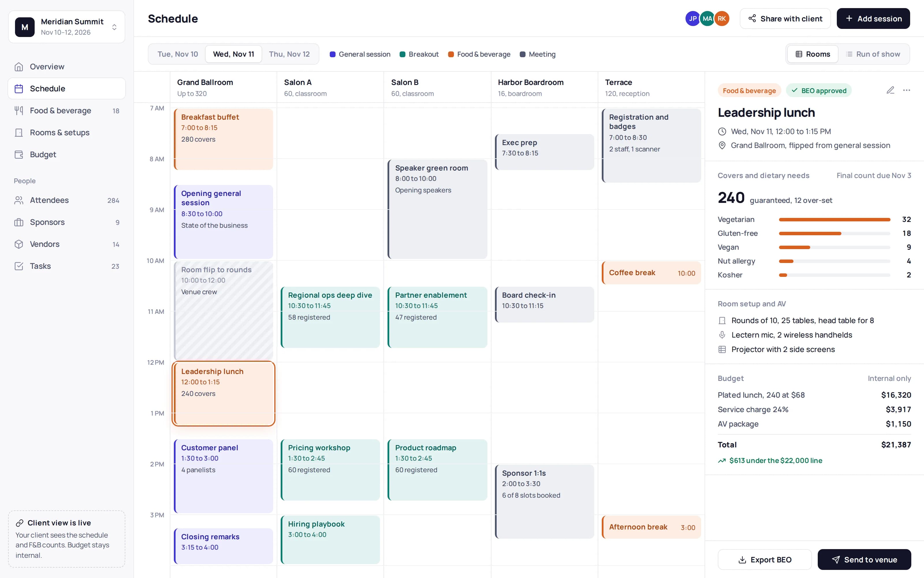Viewport: 924px width, 578px height.
Task: Open the three-dot more options menu
Action: [x=906, y=90]
